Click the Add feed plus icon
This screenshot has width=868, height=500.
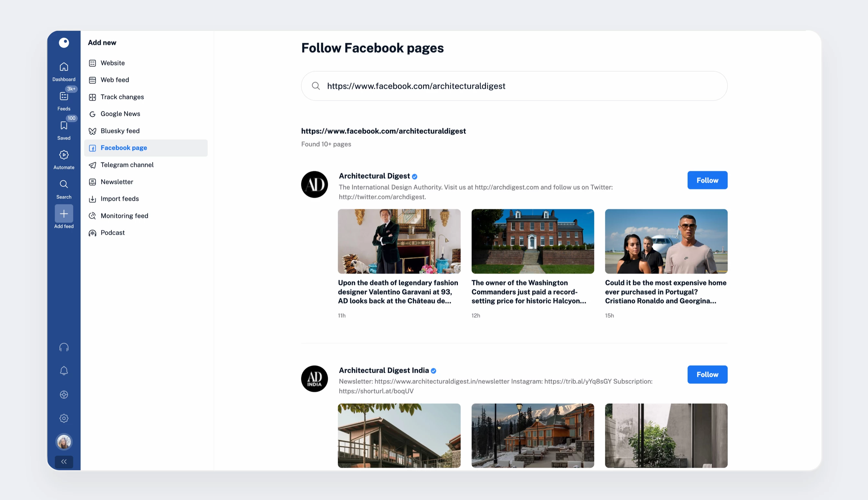point(64,214)
